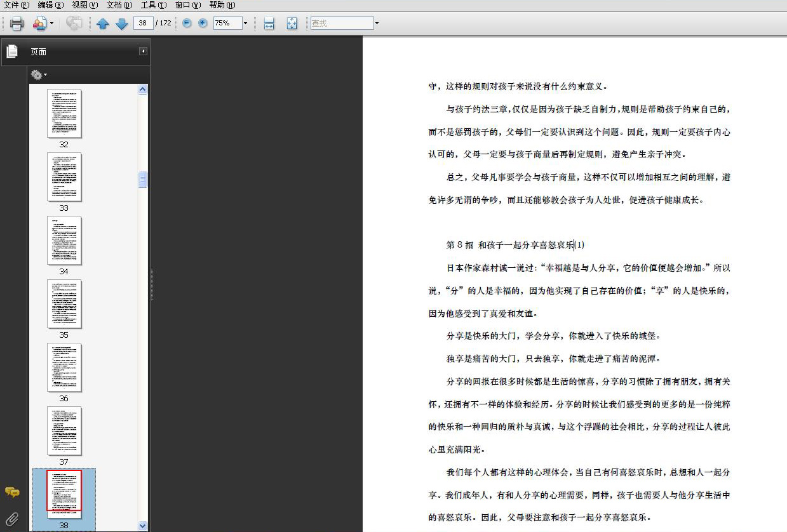Image resolution: width=787 pixels, height=532 pixels.
Task: Click thumbnail scrollbar down arrow
Action: pos(142,526)
